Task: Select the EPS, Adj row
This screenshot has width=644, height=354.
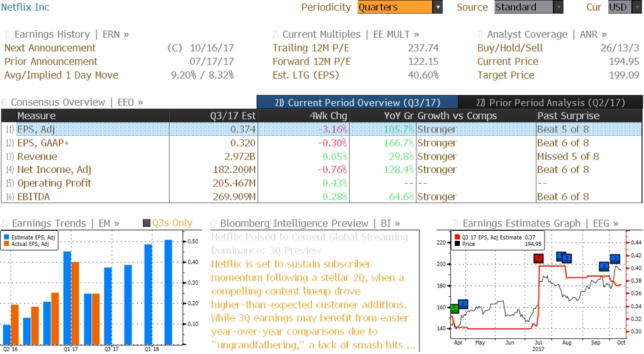Action: click(321, 130)
